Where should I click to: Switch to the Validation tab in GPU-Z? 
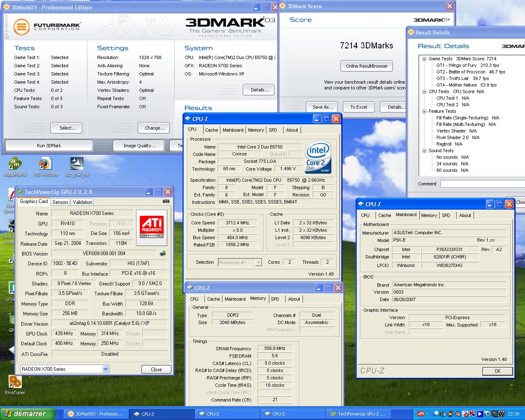[82, 202]
